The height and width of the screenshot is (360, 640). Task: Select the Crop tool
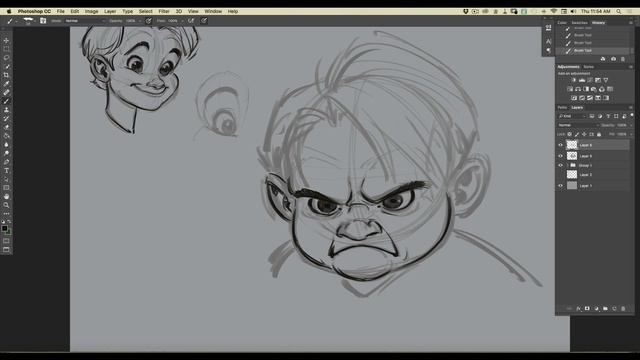pyautogui.click(x=6, y=75)
